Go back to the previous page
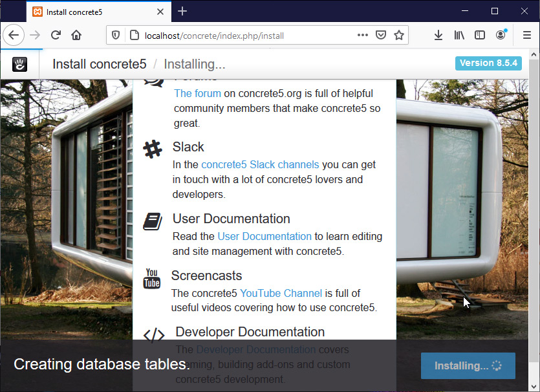 (x=14, y=36)
